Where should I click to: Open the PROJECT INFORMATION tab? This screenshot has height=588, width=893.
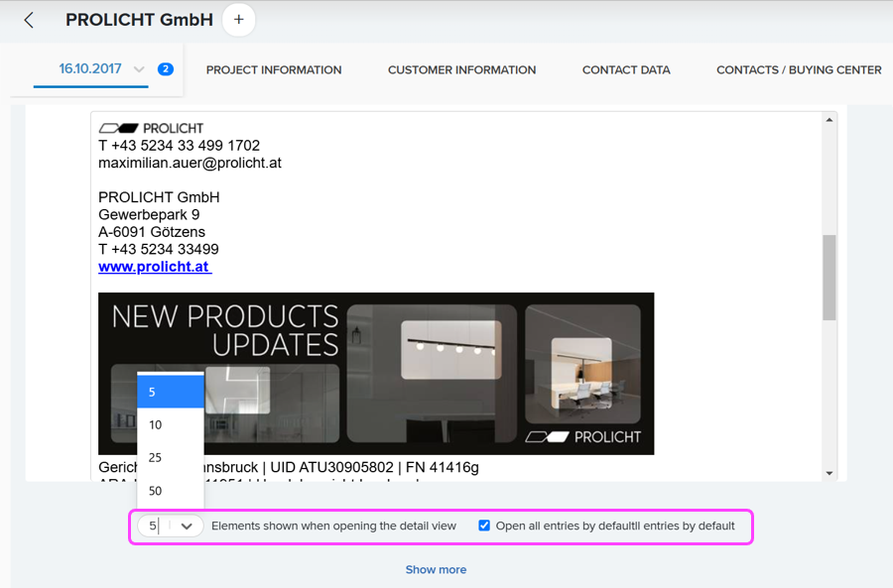coord(274,70)
